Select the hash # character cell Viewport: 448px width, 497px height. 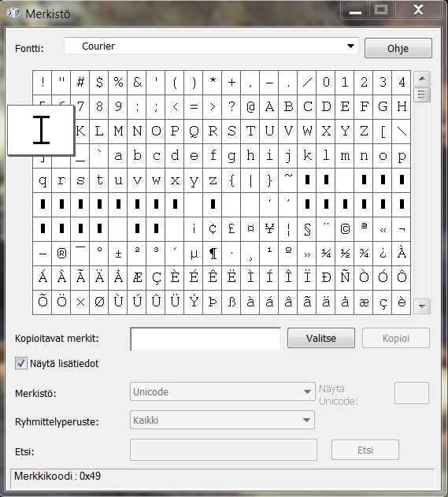80,83
